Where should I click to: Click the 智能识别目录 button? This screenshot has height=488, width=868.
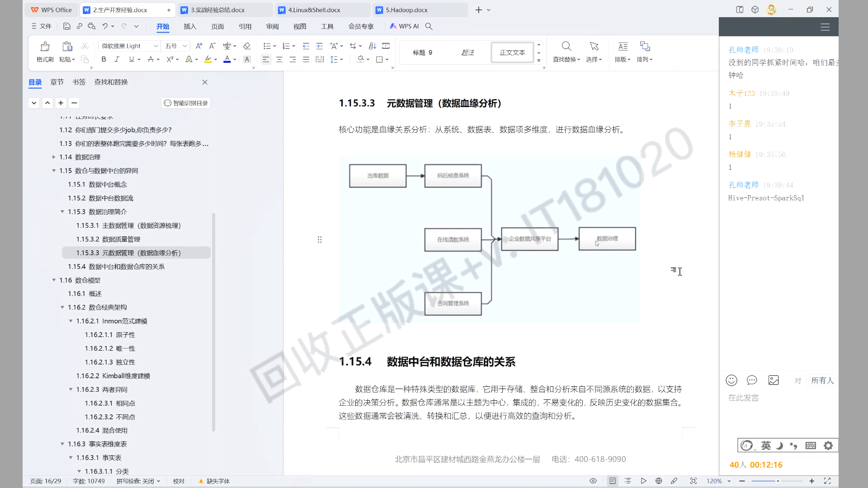(186, 103)
